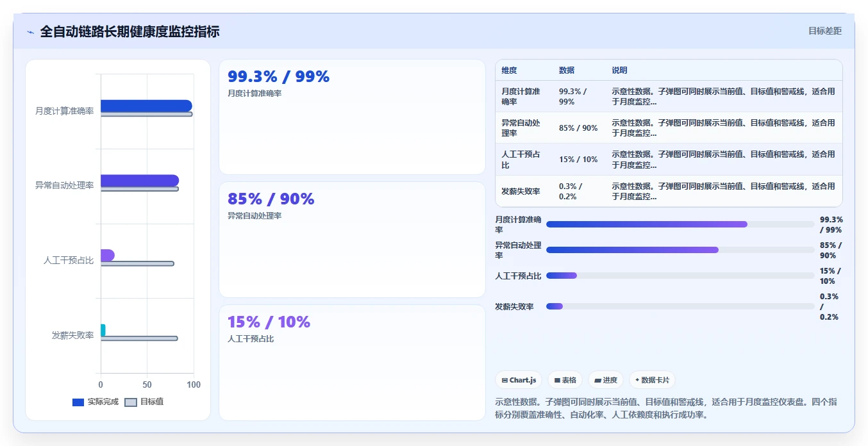Image resolution: width=868 pixels, height=446 pixels.
Task: Click the 异常自动处理率 y-axis label in the bar chart
Action: tap(64, 186)
